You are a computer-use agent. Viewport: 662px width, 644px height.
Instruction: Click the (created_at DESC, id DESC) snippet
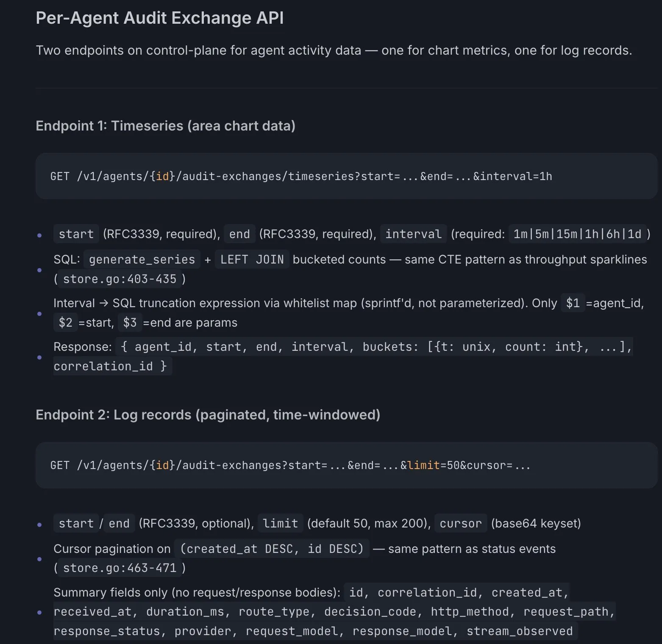tap(272, 549)
